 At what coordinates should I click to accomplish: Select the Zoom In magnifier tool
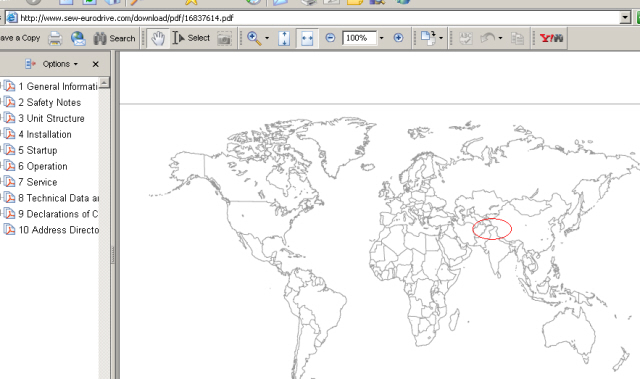coord(254,38)
